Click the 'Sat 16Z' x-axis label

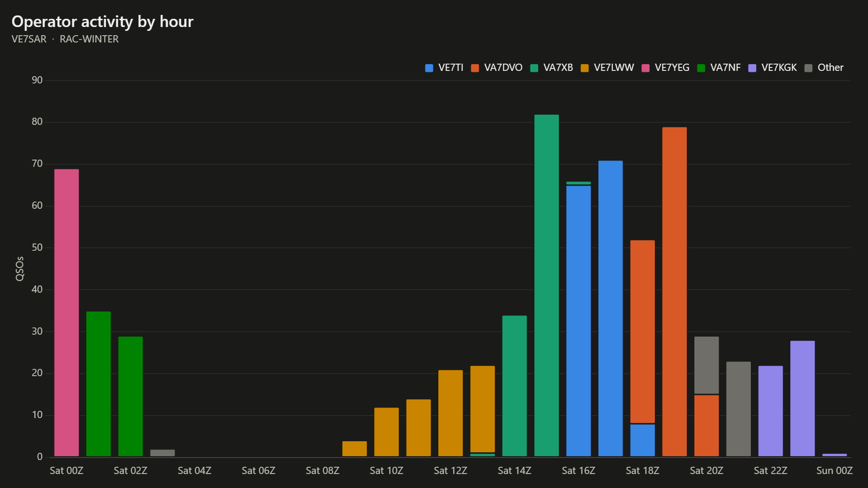[578, 471]
